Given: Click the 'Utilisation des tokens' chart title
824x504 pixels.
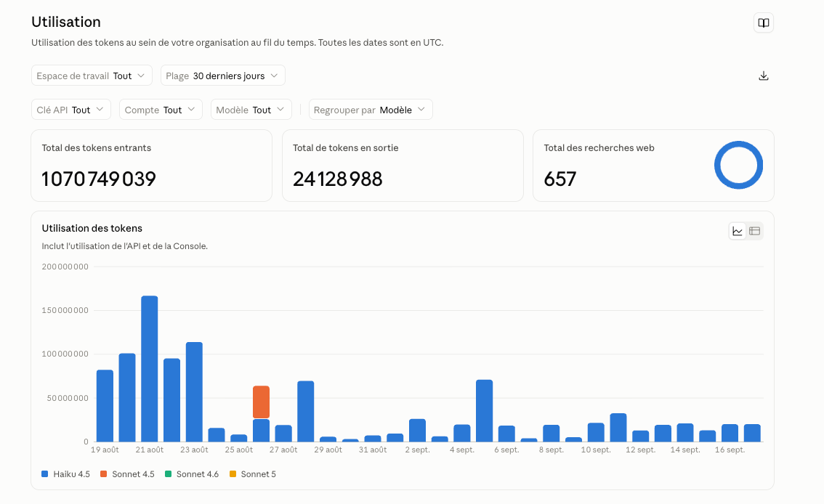Looking at the screenshot, I should tap(92, 228).
